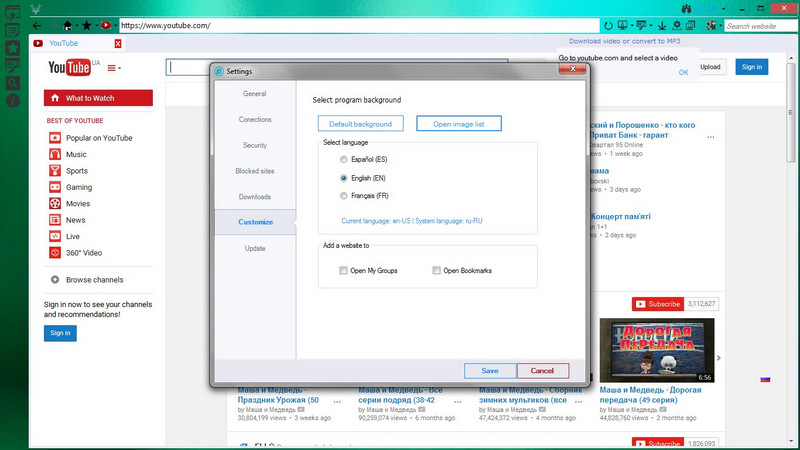Expand the YouTube shortcut dropdown arrow
This screenshot has height=450, width=800.
point(115,26)
